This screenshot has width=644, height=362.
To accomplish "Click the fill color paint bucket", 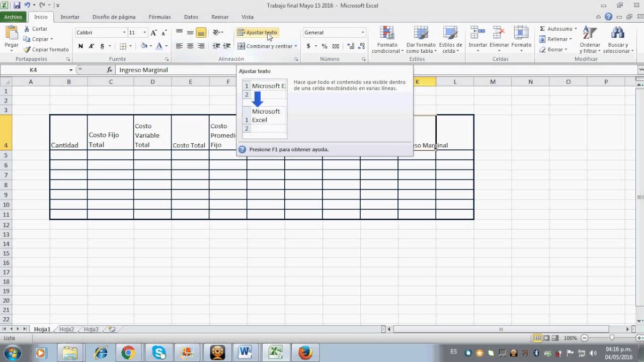I will tap(144, 46).
